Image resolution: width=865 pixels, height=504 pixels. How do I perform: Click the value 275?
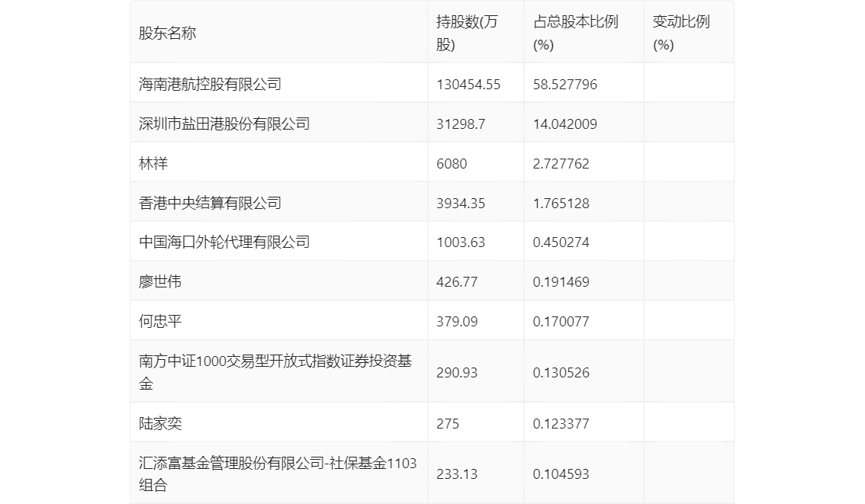tap(448, 423)
